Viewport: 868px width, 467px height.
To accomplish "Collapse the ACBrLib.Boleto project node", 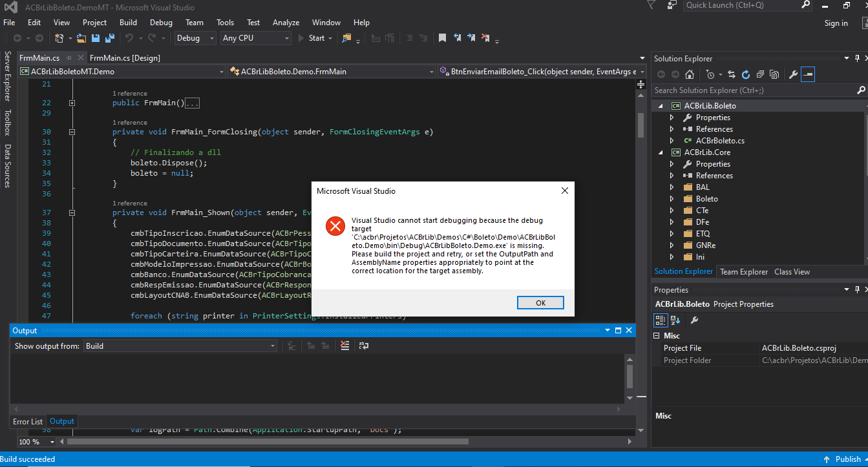I will [x=661, y=106].
